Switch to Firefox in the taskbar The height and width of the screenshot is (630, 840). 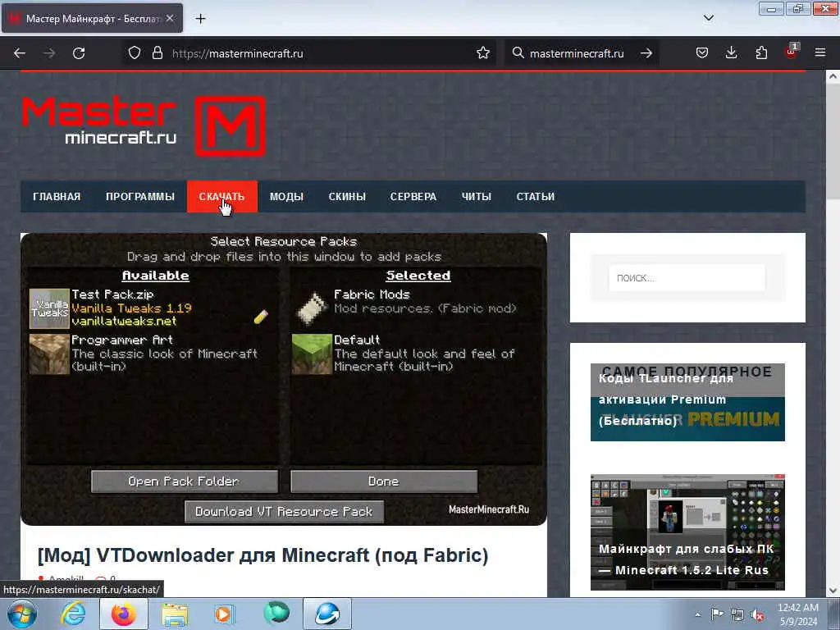(x=124, y=614)
